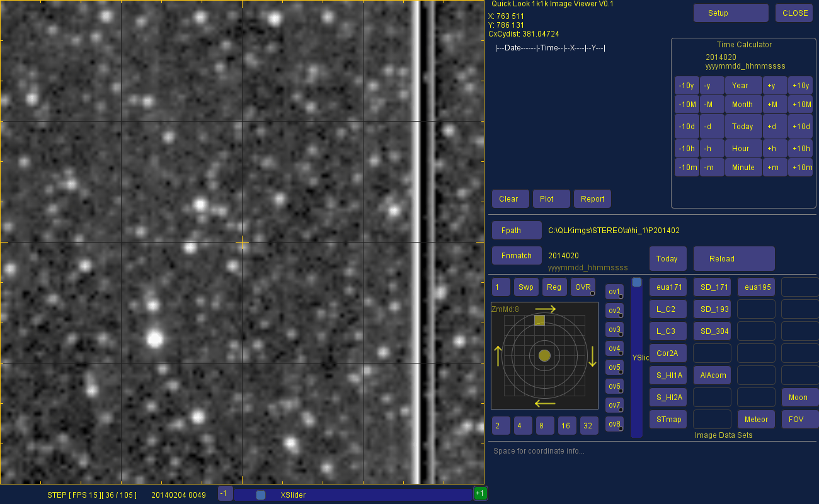Load the SD_193 data set

pos(712,309)
